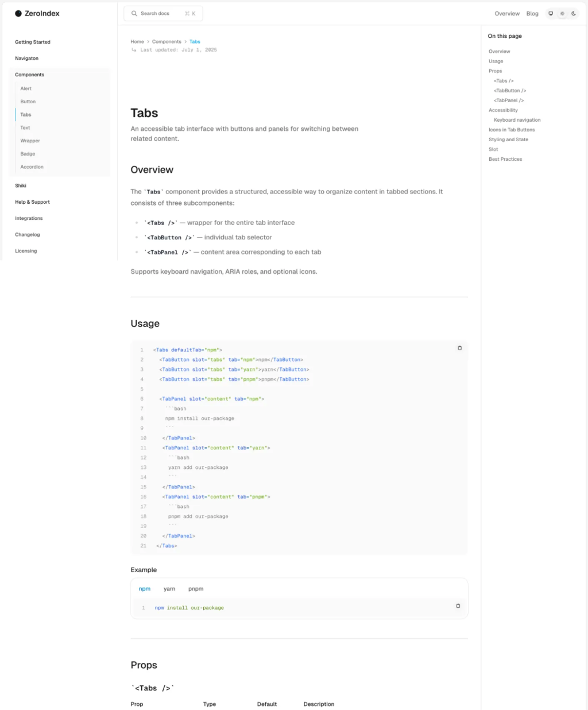Open Keyboard navigation from the page outline
Screen dimensions: 588x710
(x=516, y=119)
